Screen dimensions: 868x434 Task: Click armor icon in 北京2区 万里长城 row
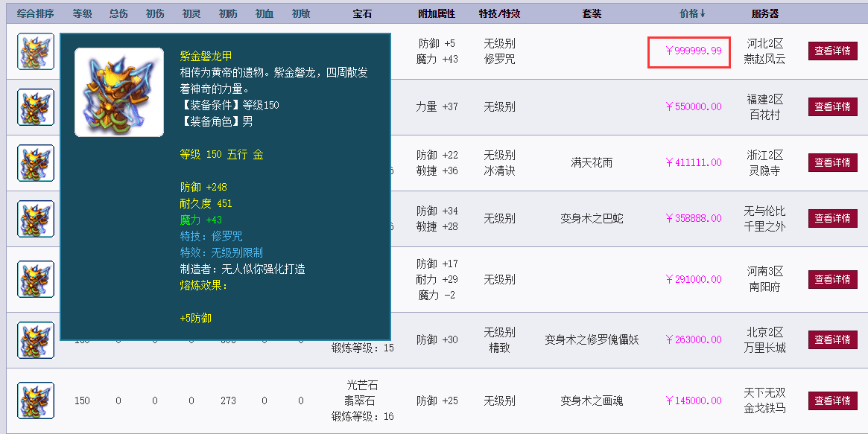pyautogui.click(x=36, y=340)
